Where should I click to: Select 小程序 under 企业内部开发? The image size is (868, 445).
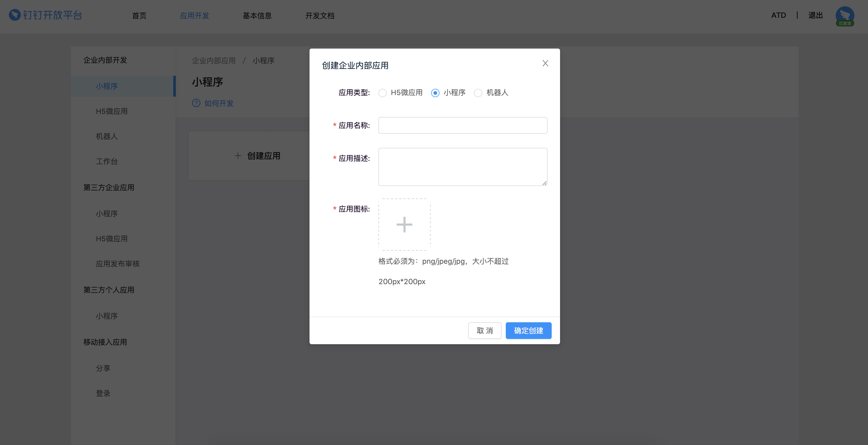click(123, 86)
